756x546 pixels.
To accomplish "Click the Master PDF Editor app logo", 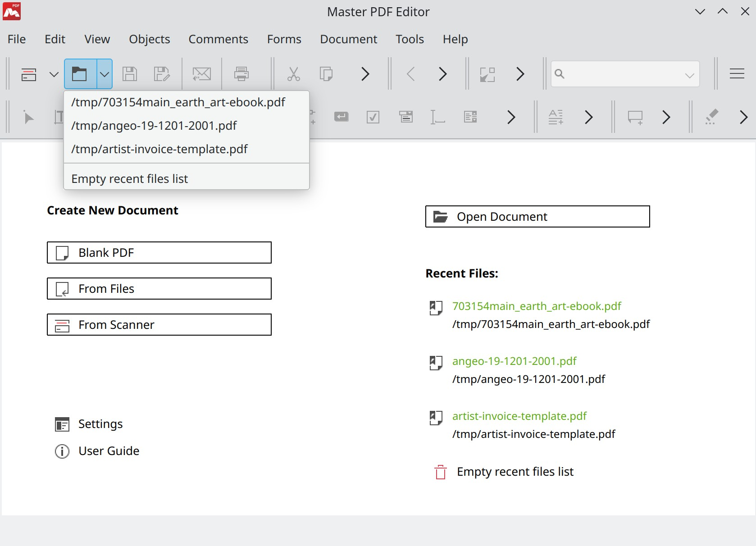I will [12, 12].
